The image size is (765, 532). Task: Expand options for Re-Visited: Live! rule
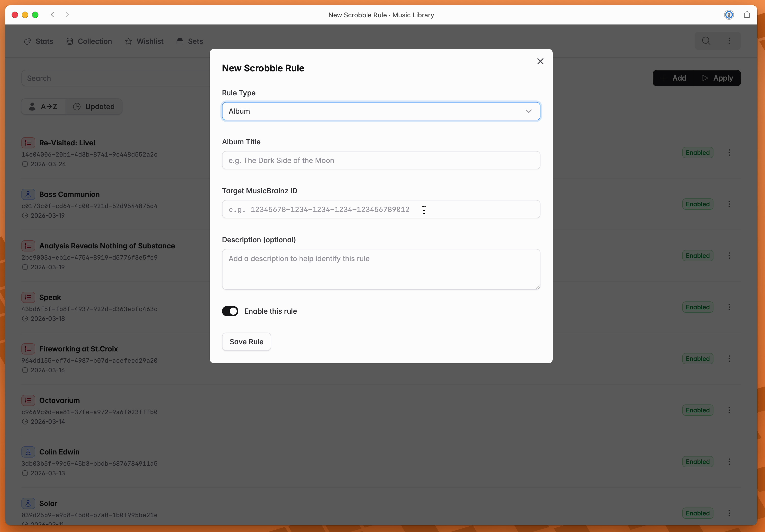(729, 153)
